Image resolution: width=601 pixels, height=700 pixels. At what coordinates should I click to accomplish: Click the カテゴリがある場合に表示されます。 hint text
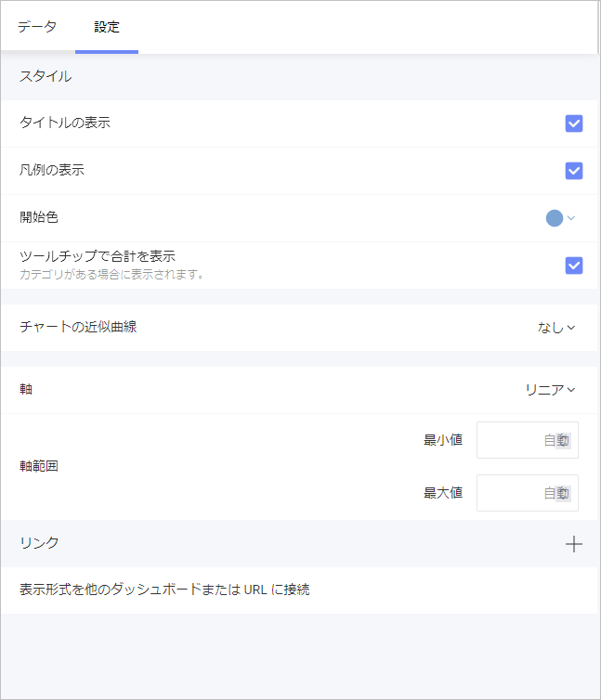tap(111, 274)
